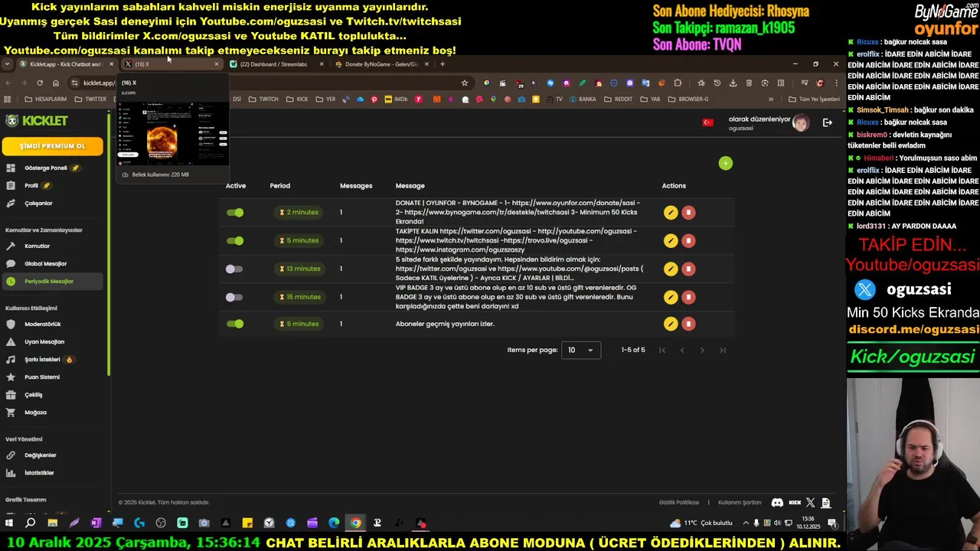Image resolution: width=980 pixels, height=551 pixels.
Task: Open the REDDIT bookmarks folder
Action: click(619, 99)
